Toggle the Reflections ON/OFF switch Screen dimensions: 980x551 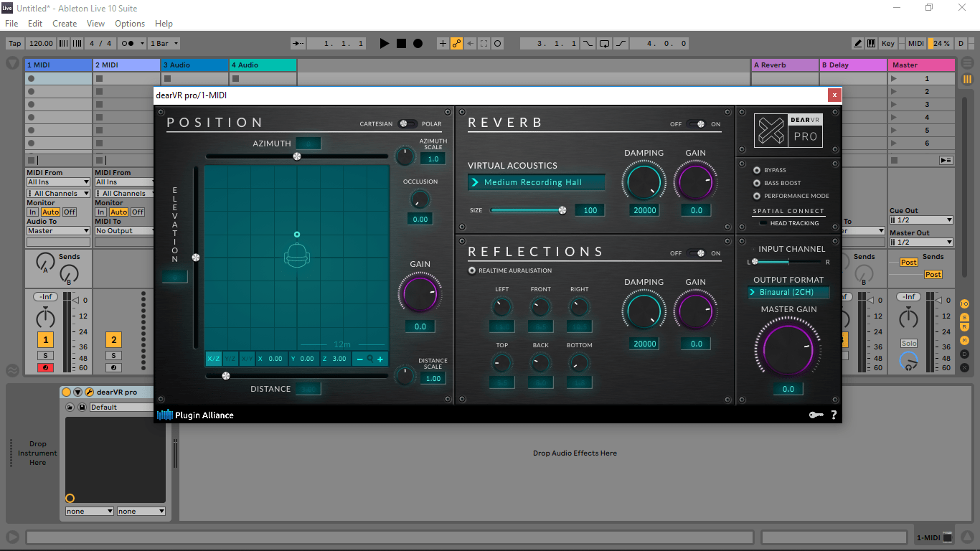coord(696,253)
